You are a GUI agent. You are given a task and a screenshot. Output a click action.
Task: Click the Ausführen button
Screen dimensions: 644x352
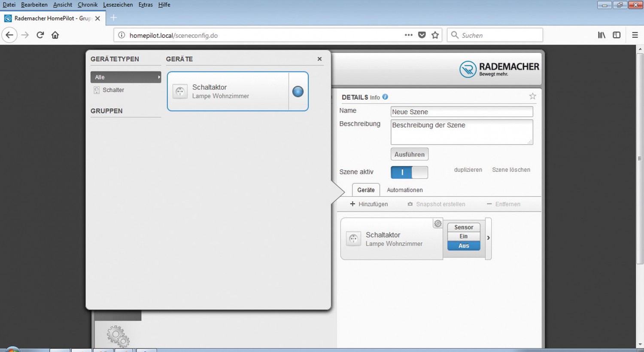coord(410,154)
